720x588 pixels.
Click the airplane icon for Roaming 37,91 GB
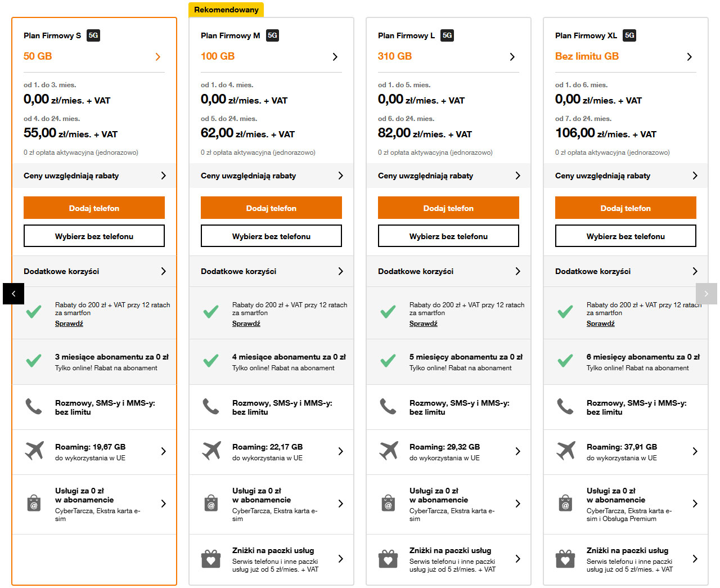coord(566,451)
